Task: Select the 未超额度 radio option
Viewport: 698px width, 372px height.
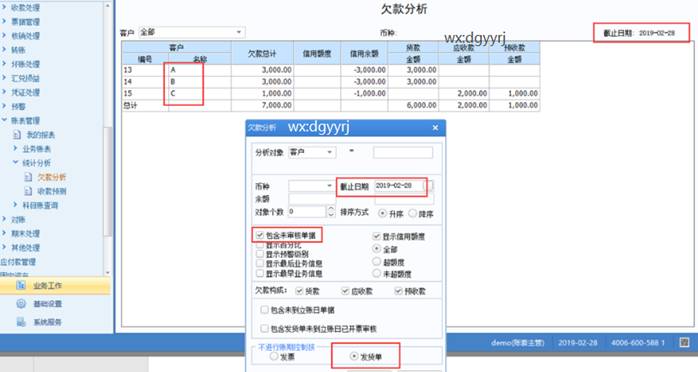Action: [x=377, y=274]
